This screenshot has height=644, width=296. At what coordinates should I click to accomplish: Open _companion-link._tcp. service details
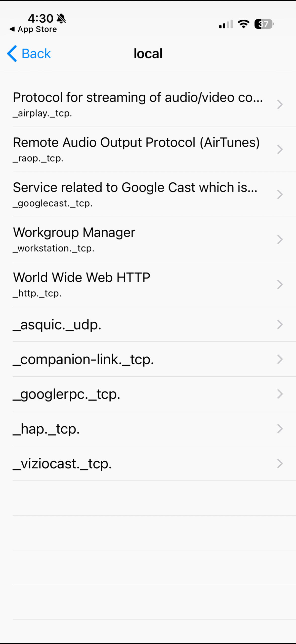(141, 359)
